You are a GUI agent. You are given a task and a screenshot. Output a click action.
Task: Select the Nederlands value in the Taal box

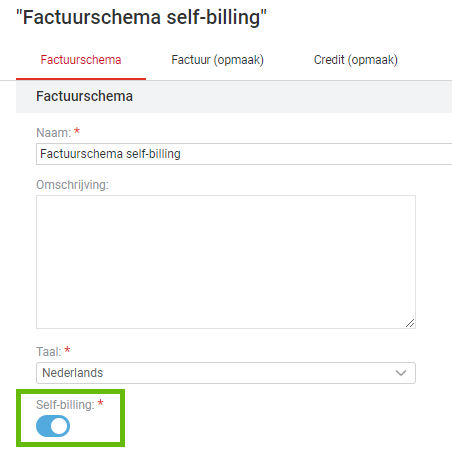(73, 373)
